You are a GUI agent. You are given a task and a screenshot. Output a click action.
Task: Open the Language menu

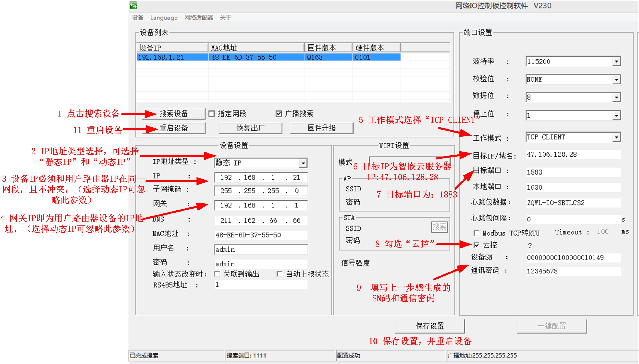[164, 18]
